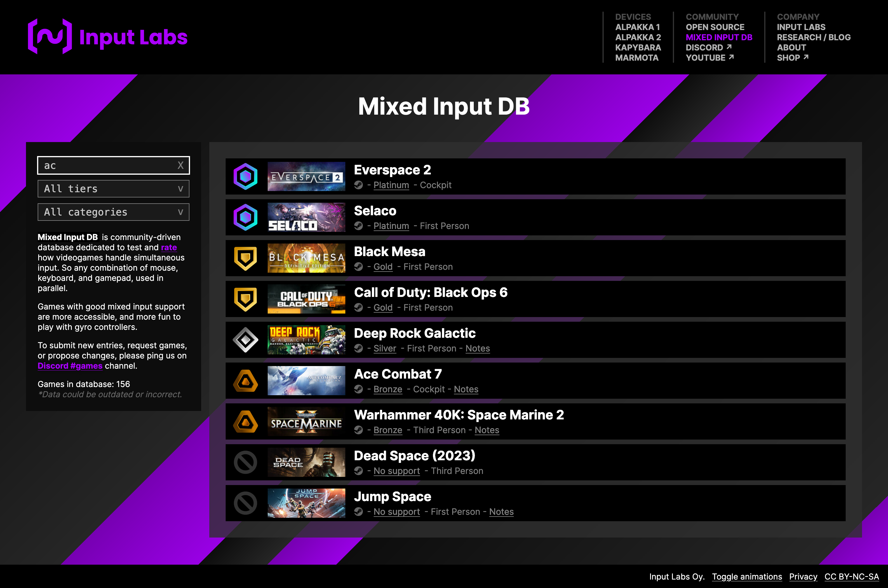Viewport: 888px width, 588px height.
Task: Click the Gold tier link under Black Mesa
Action: [383, 267]
